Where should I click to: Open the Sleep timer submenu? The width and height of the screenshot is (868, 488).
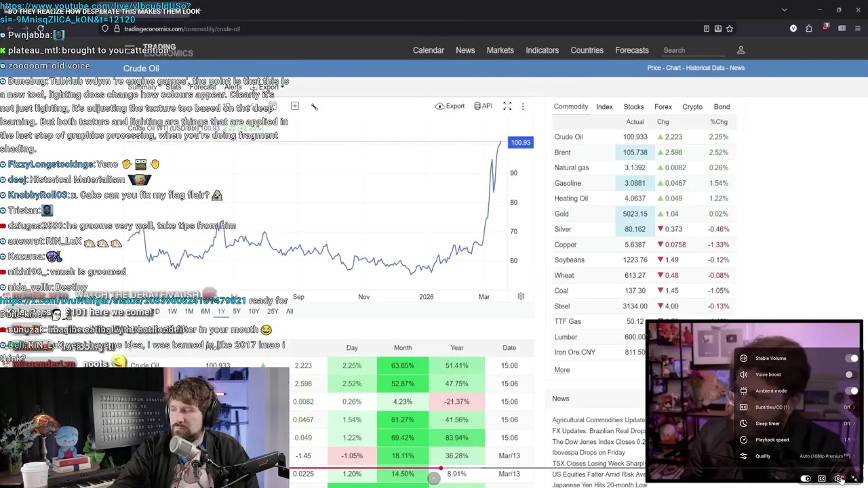pos(797,424)
